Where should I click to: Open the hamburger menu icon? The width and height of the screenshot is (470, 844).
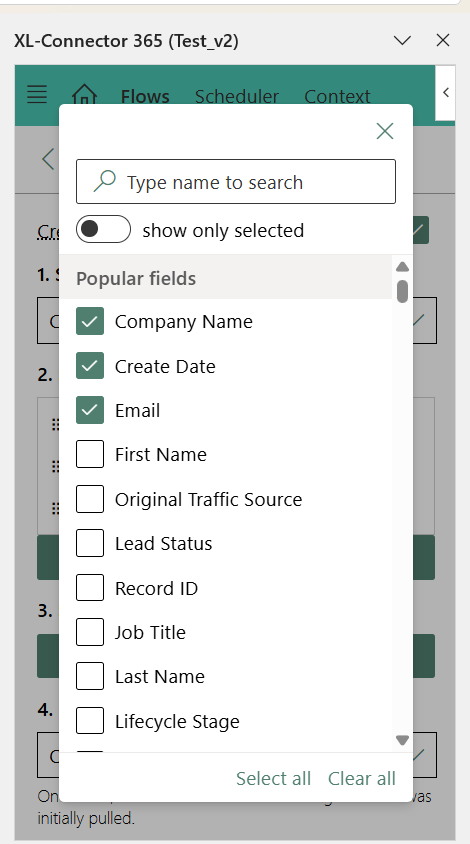pos(37,94)
